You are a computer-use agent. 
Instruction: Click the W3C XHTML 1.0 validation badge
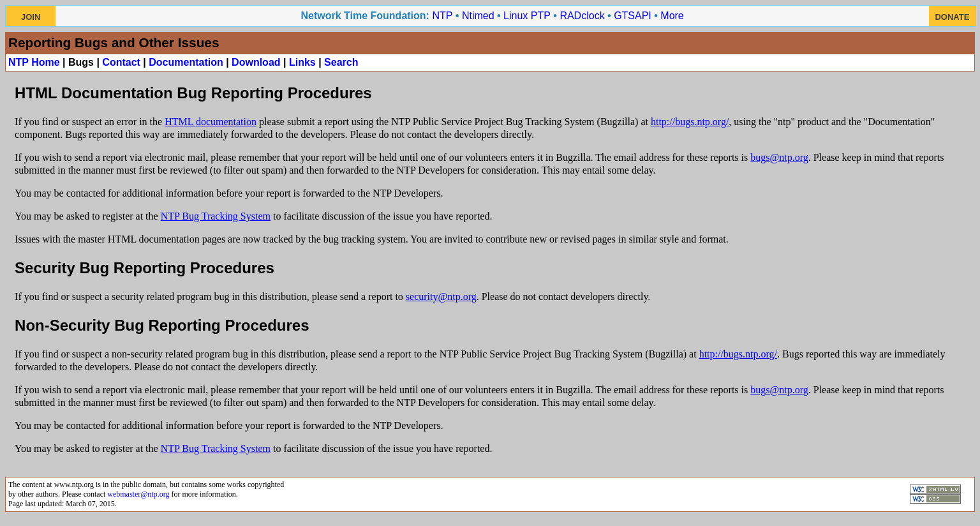coord(935,489)
